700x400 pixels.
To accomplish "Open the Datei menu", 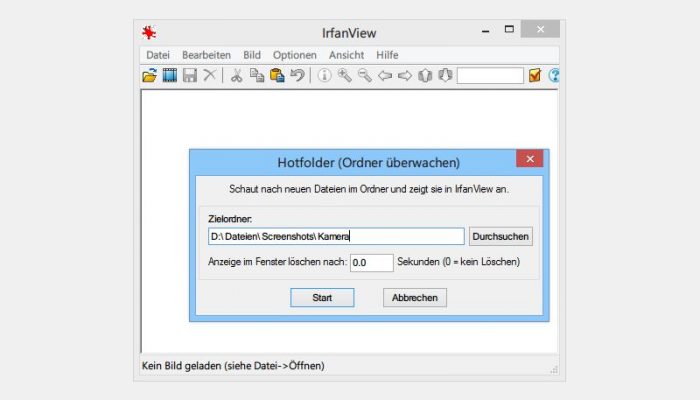I will pos(158,55).
